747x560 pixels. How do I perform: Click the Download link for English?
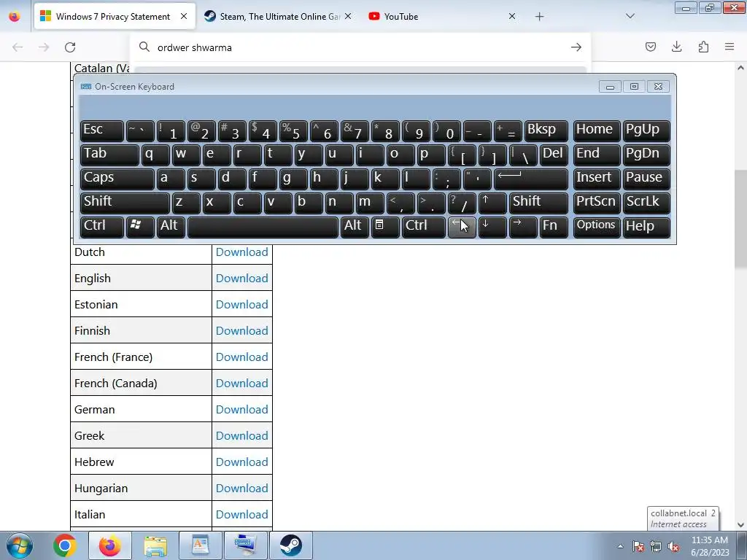[x=241, y=278]
